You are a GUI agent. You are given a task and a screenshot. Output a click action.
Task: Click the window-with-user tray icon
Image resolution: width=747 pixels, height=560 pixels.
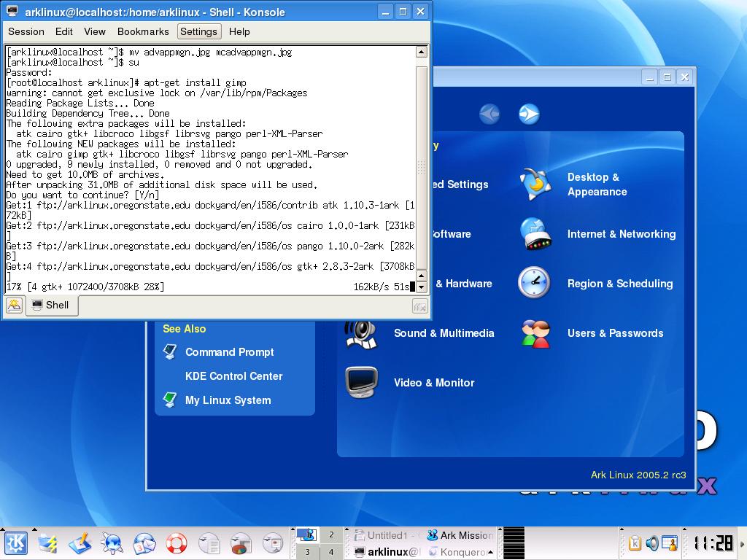pyautogui.click(x=670, y=542)
